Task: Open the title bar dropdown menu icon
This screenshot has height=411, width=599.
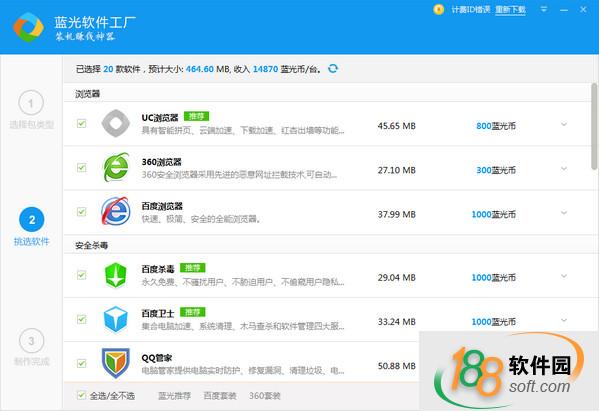Action: point(544,9)
